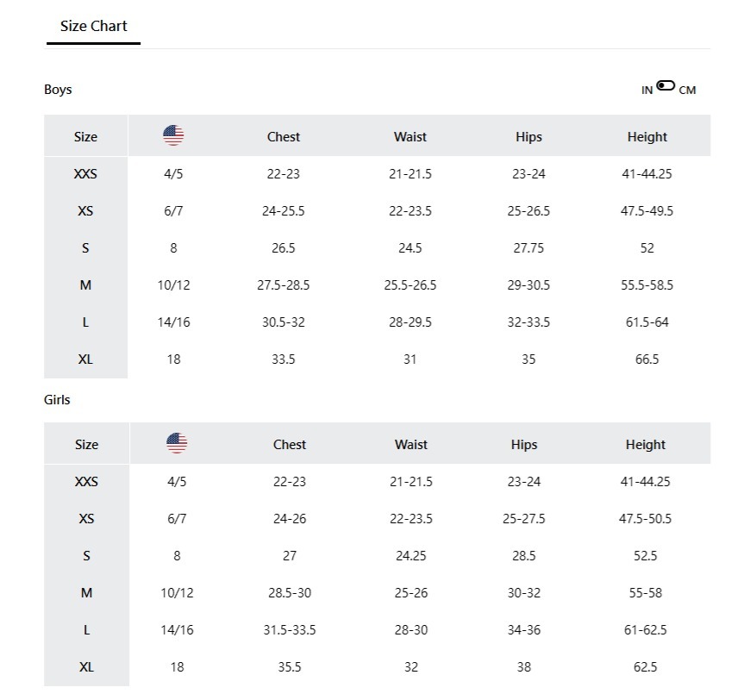Click the Waist header in Boys table
Viewport: 750px width, 700px height.
[410, 136]
